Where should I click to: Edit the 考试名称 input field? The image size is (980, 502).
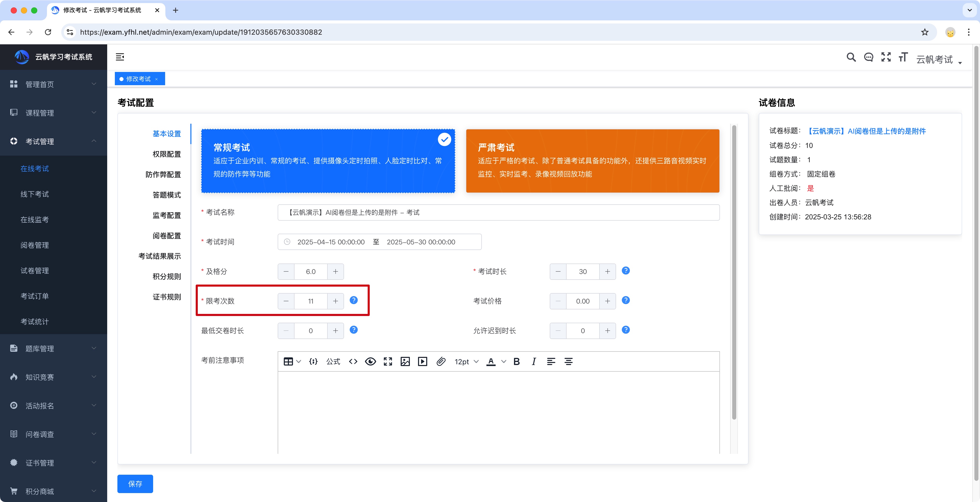(498, 212)
